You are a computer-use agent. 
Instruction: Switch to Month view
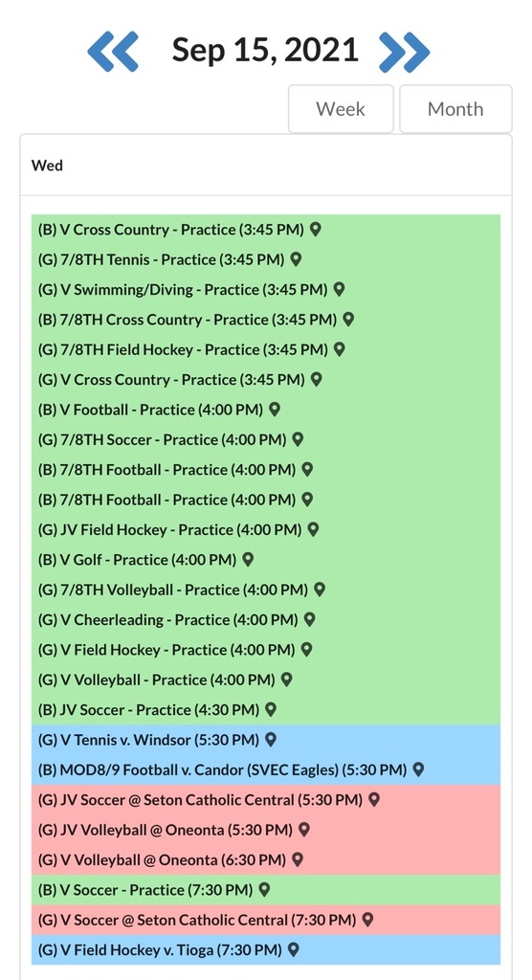click(x=455, y=109)
